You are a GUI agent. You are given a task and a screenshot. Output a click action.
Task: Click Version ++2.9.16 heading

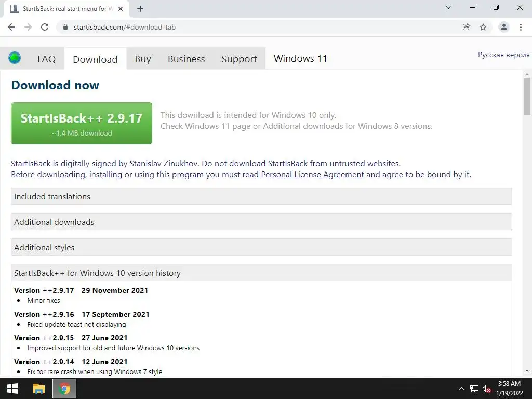point(82,314)
